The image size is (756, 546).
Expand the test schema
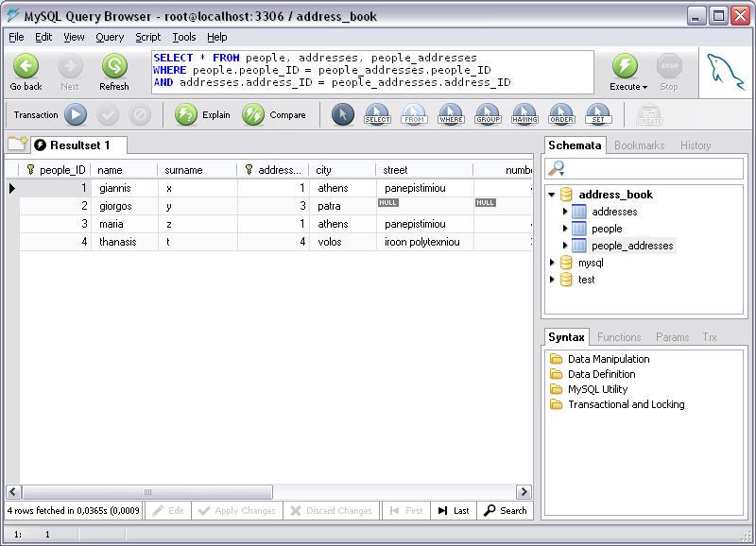point(552,280)
